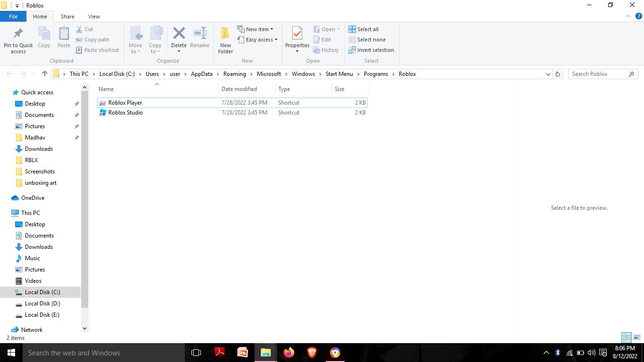Image resolution: width=644 pixels, height=362 pixels.
Task: Click Programs in the address path
Action: 376,74
